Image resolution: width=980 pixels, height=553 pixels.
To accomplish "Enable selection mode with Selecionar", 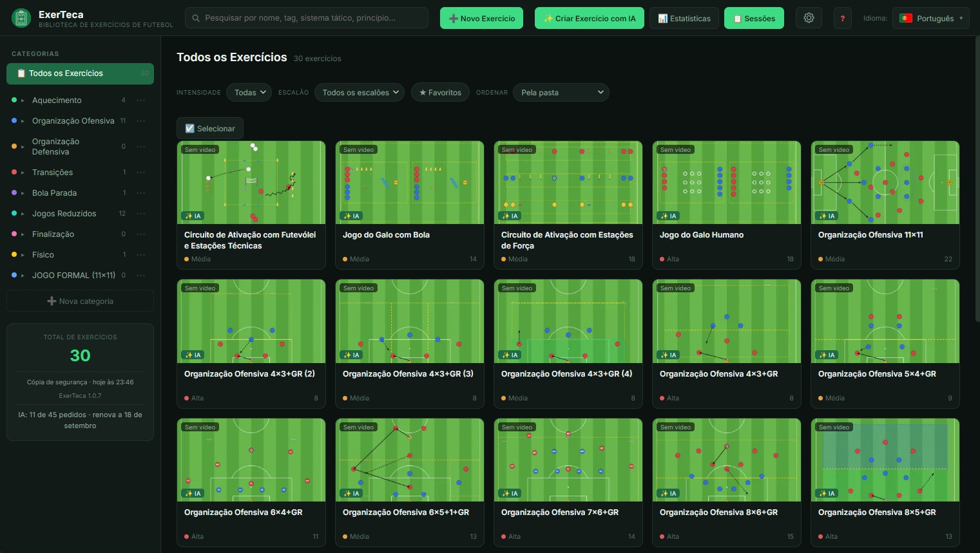I will [210, 129].
